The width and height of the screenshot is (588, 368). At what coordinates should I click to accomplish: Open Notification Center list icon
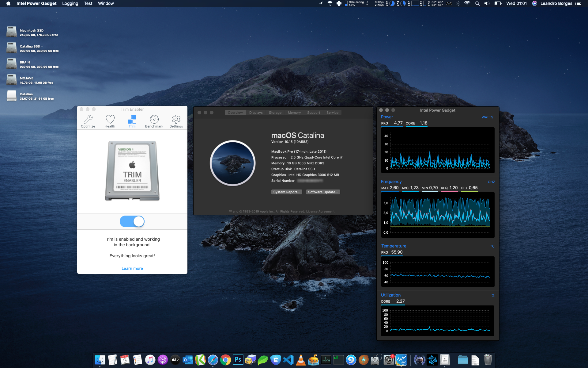pyautogui.click(x=578, y=3)
